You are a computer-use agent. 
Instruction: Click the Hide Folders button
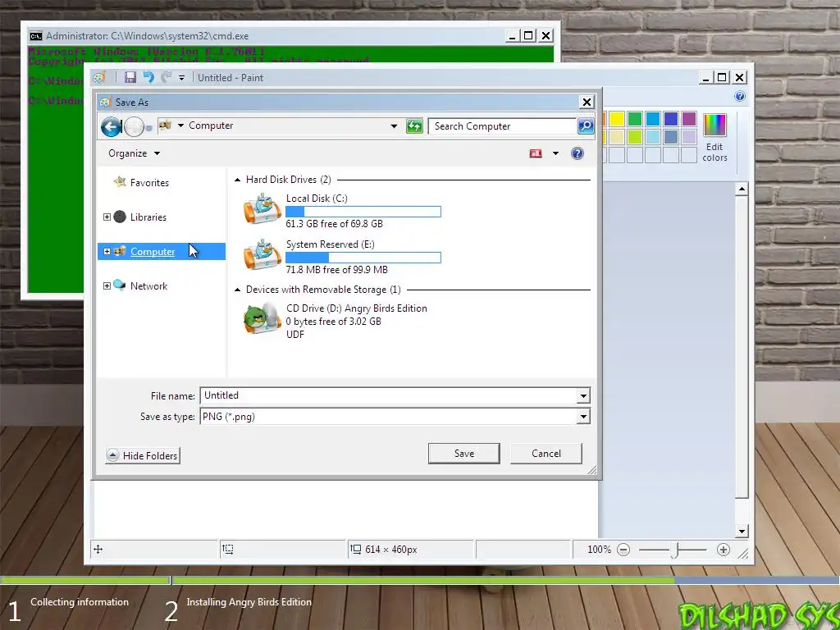tap(143, 456)
